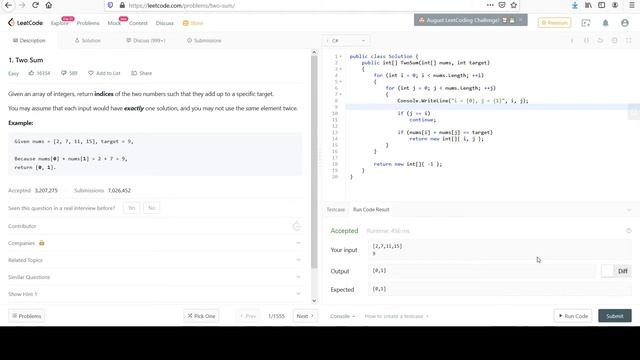Open the C# language dropdown
The image size is (640, 360).
pos(347,40)
